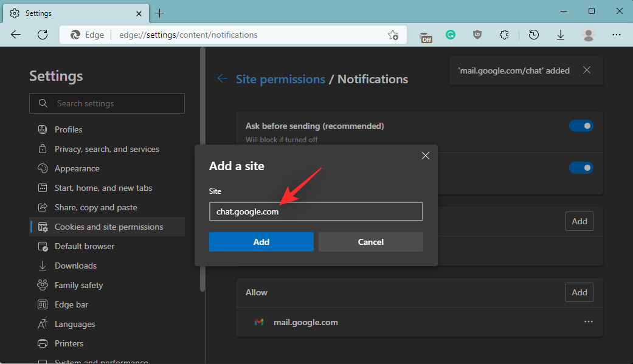Refresh the page with reload icon

coord(43,35)
